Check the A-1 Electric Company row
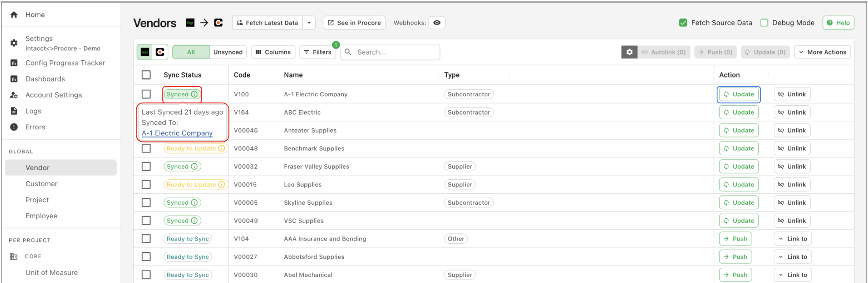This screenshot has width=868, height=283. coord(146,94)
